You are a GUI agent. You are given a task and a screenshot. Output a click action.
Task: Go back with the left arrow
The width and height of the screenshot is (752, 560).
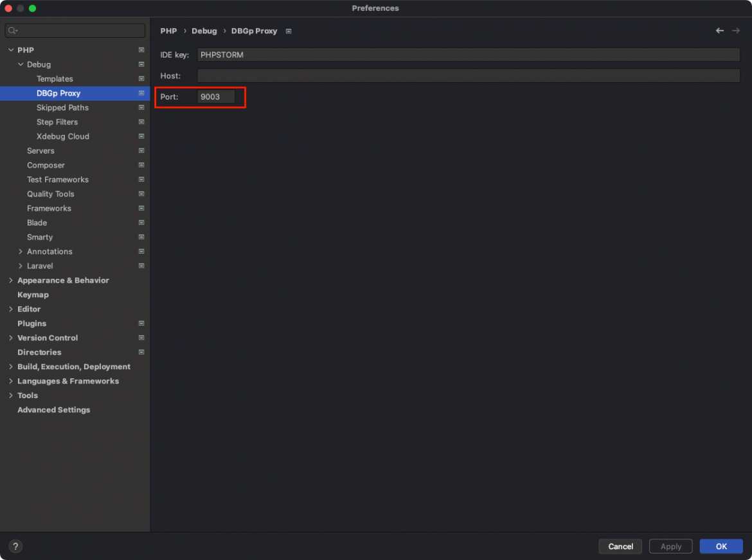(x=719, y=31)
